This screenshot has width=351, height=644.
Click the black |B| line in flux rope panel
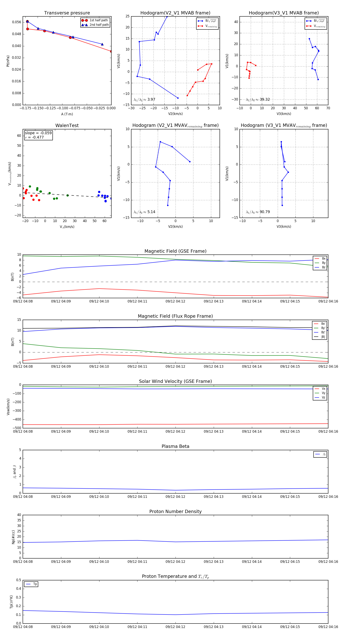(175, 326)
